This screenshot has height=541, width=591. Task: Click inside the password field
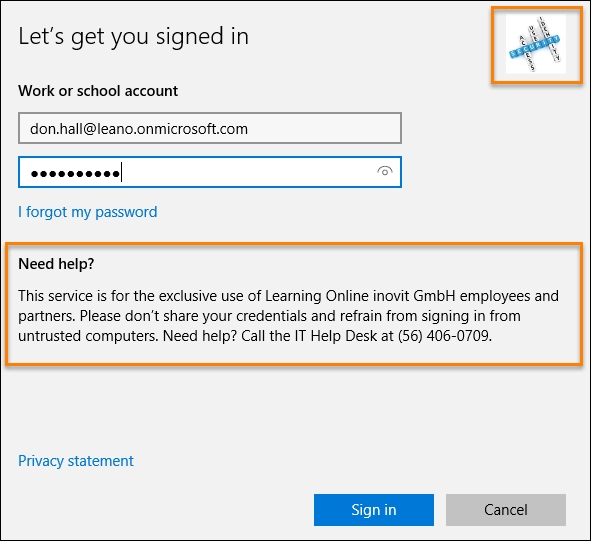(210, 172)
